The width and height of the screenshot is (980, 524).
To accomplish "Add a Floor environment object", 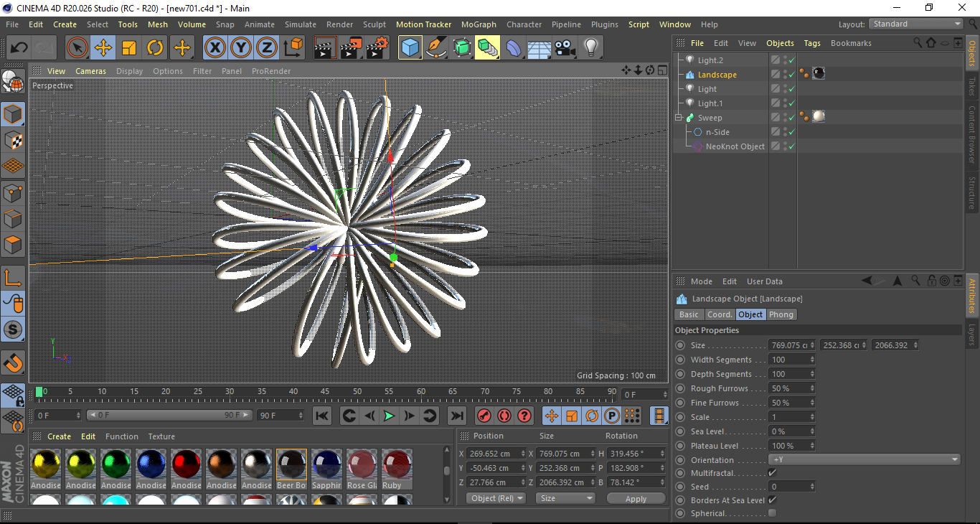I will click(539, 48).
